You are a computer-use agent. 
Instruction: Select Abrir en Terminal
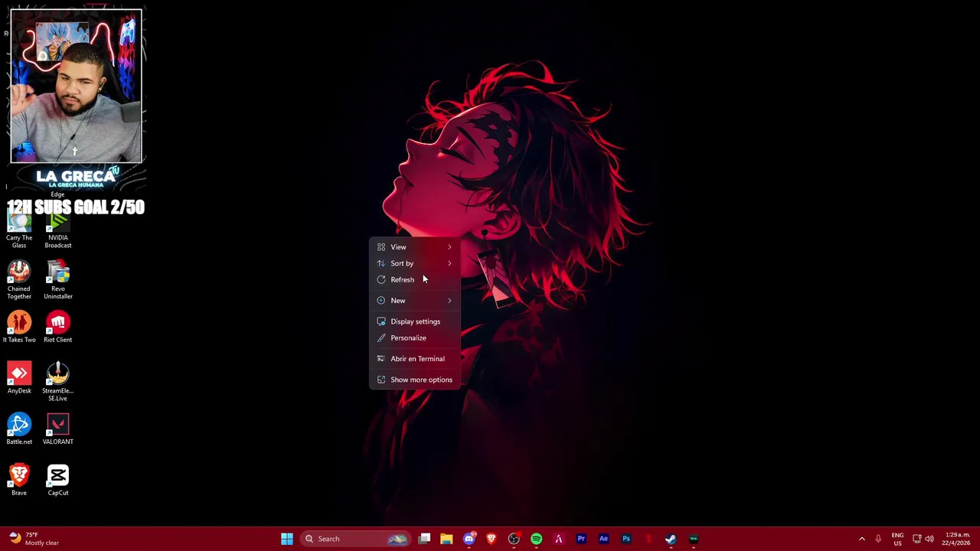(415, 359)
